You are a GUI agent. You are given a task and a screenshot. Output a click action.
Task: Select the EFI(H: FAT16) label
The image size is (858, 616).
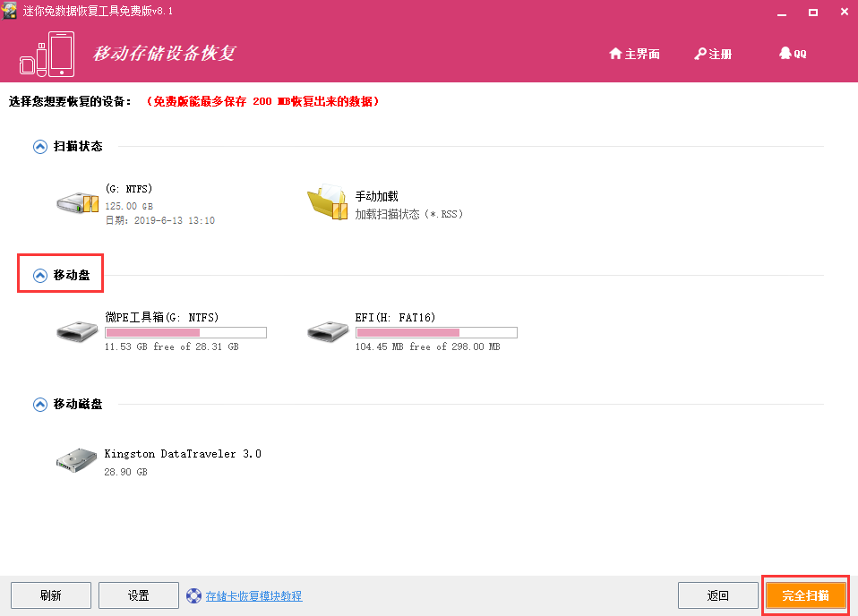tap(395, 317)
